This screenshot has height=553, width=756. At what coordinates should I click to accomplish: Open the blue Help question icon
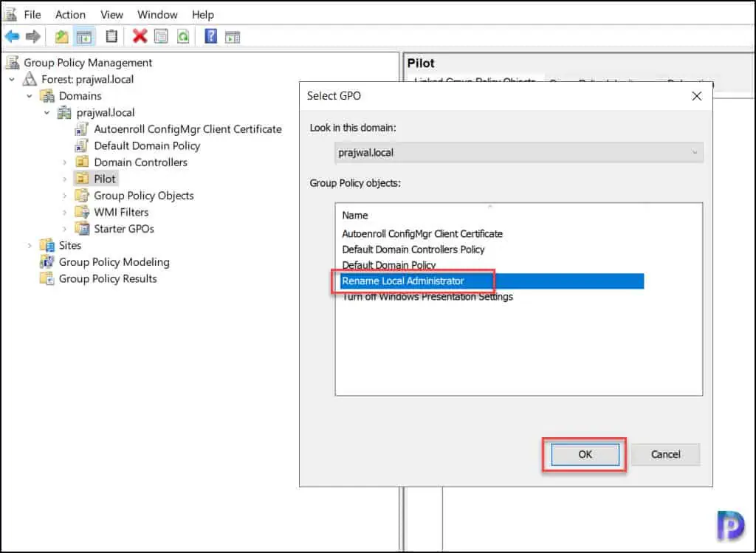(x=210, y=36)
